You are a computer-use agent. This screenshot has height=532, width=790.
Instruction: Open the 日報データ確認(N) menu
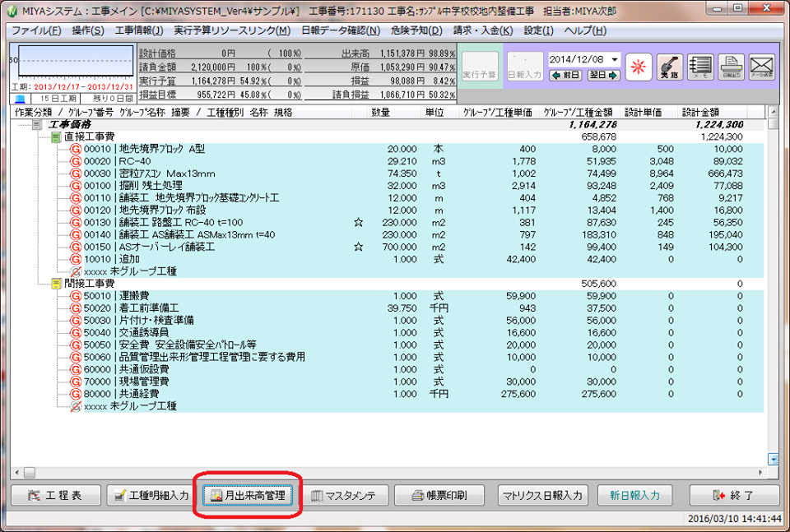coord(341,30)
